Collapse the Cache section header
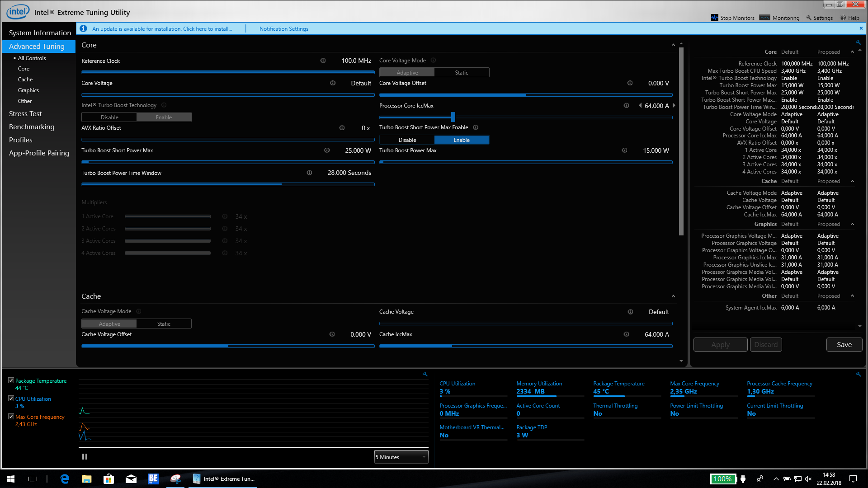 [673, 296]
